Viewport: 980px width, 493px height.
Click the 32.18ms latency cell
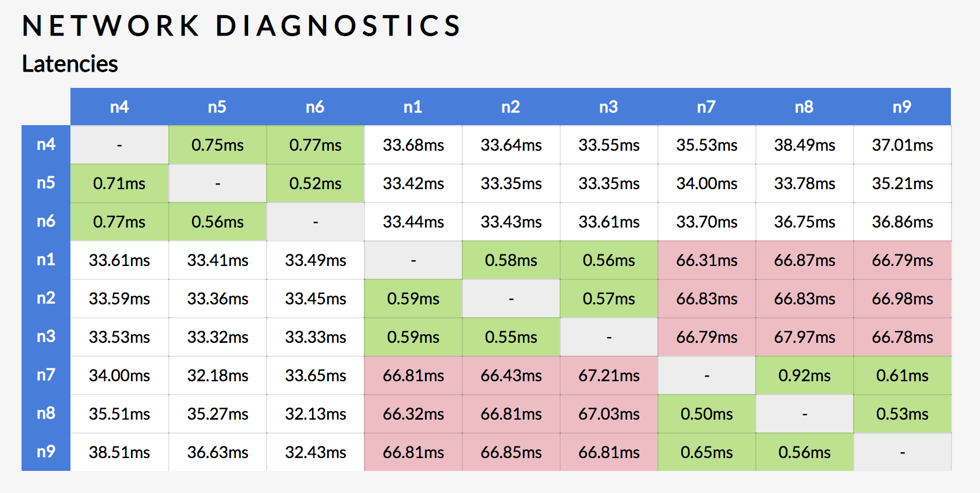[x=217, y=375]
